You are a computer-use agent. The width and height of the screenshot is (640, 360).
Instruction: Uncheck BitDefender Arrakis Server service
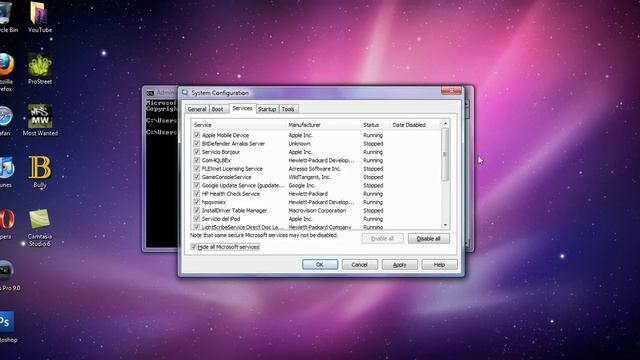coord(197,143)
